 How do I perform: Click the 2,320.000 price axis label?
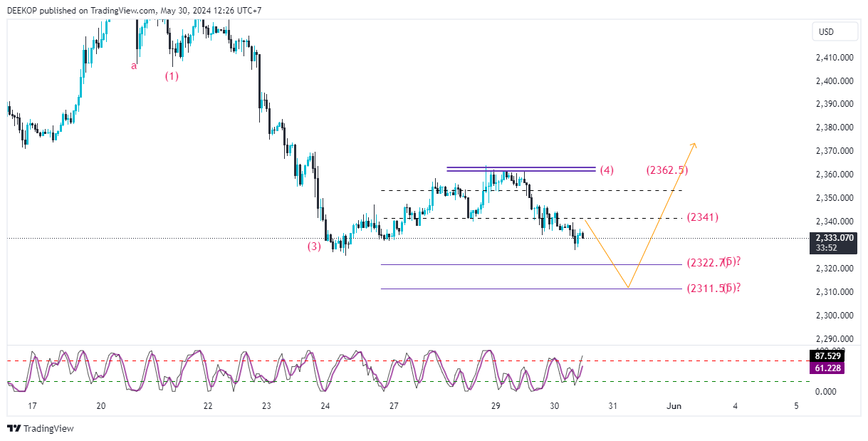coord(834,269)
